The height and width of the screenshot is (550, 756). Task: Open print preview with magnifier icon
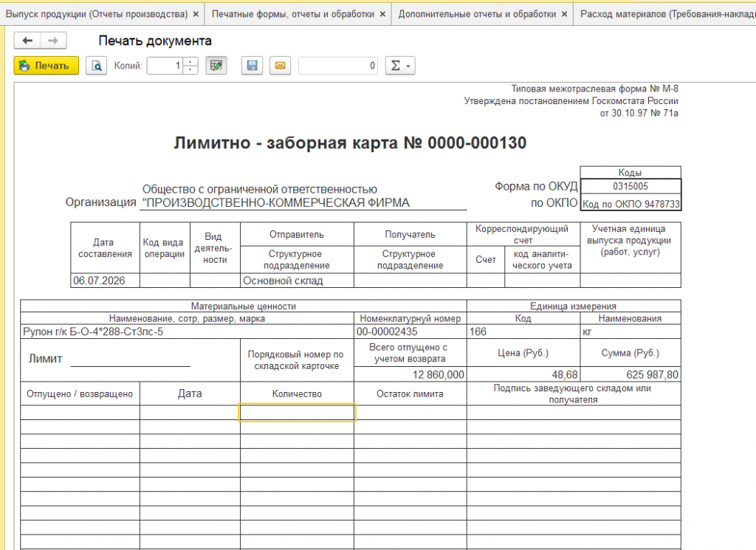[x=97, y=66]
